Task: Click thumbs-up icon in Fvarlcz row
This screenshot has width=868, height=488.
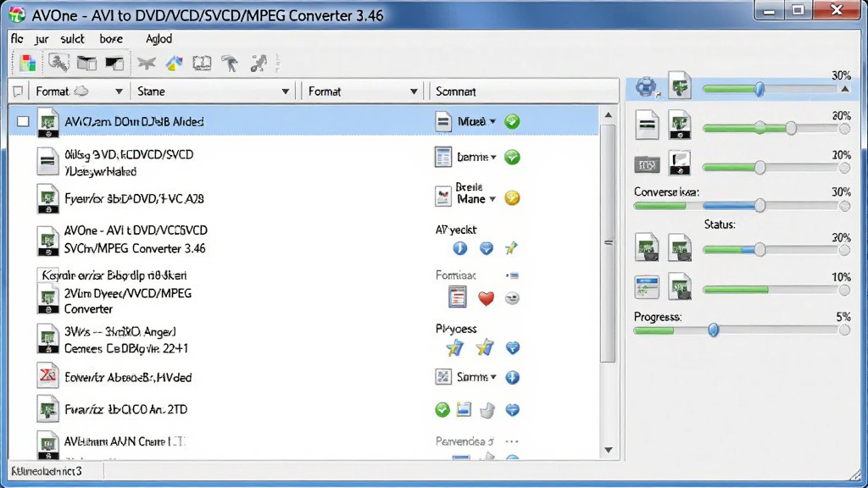Action: point(487,410)
